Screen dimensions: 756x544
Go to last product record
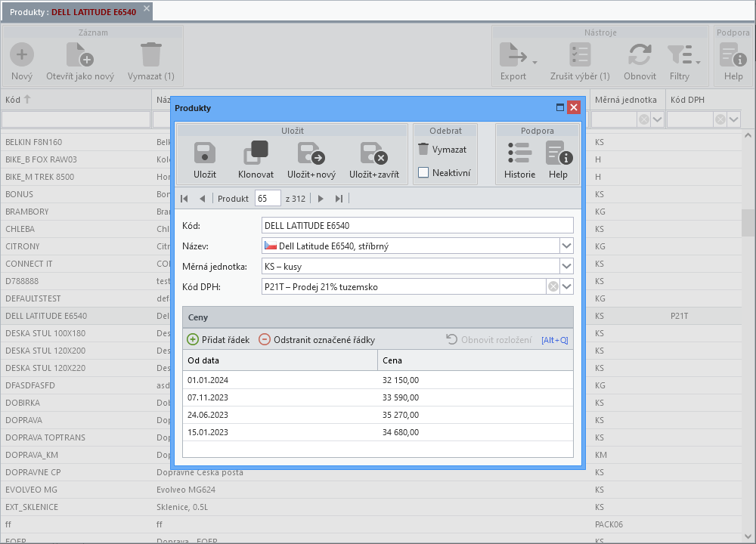339,199
